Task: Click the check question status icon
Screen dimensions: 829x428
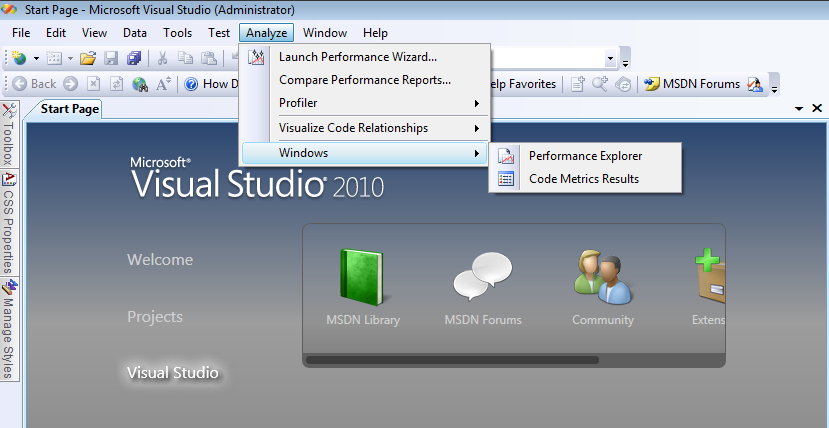Action: (755, 83)
